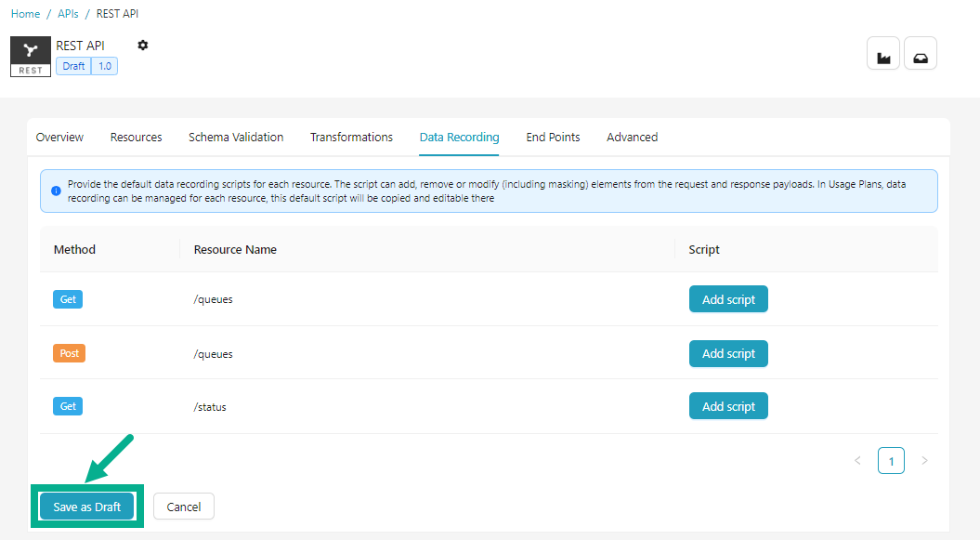Click the Draft status badge
The image size is (980, 540).
(73, 66)
